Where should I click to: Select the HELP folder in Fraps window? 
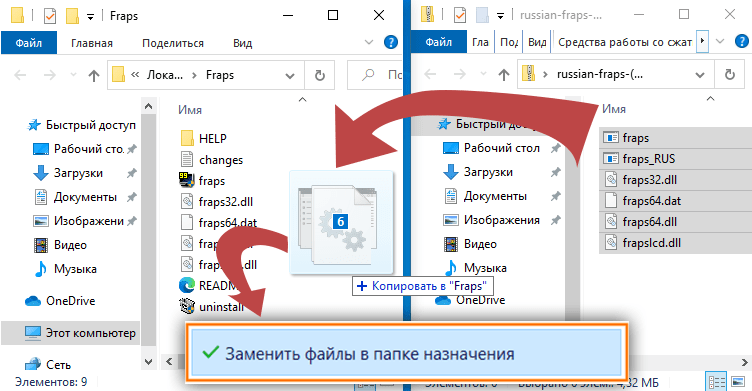point(203,139)
